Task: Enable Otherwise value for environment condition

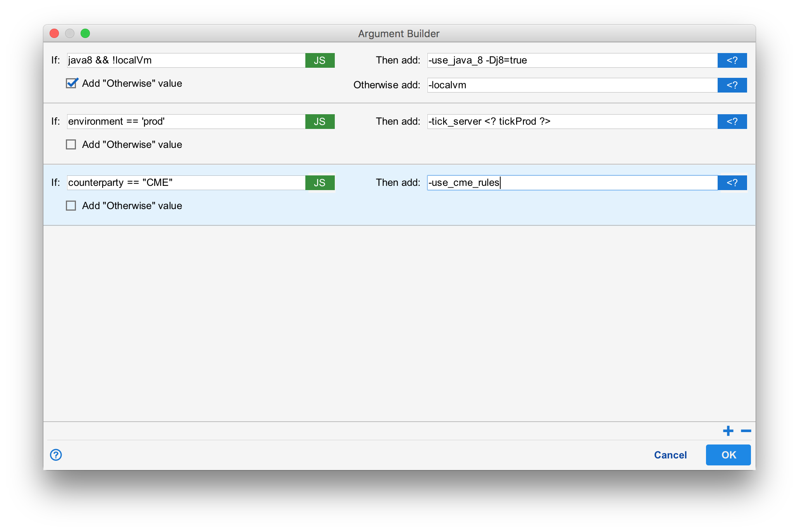Action: point(71,144)
